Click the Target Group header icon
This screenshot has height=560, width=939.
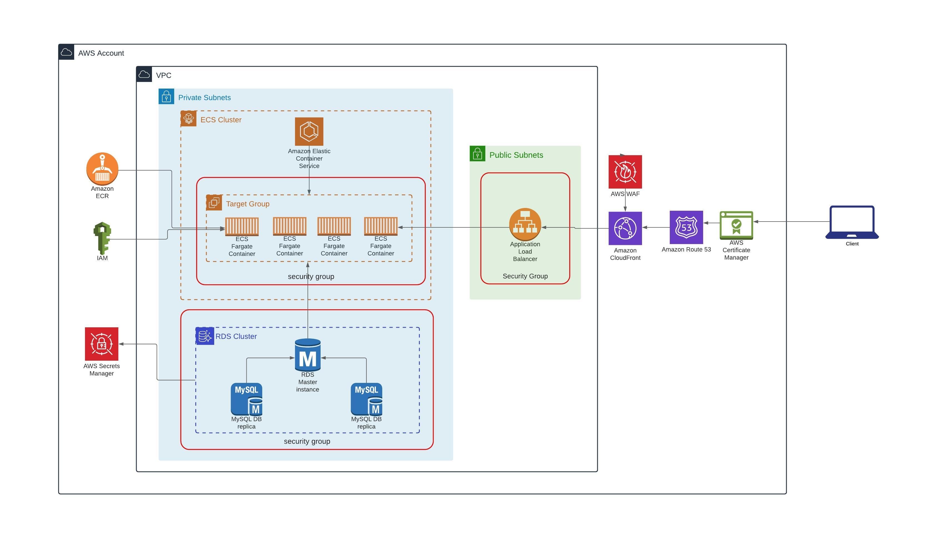pos(214,202)
